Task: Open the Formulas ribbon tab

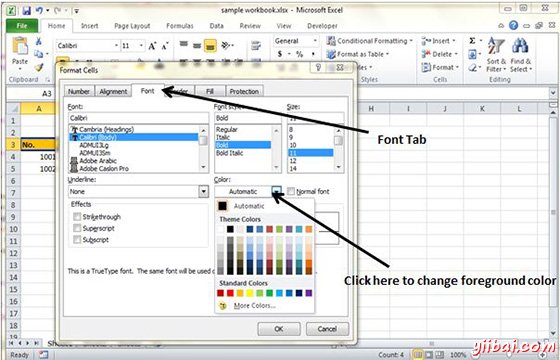Action: point(180,26)
